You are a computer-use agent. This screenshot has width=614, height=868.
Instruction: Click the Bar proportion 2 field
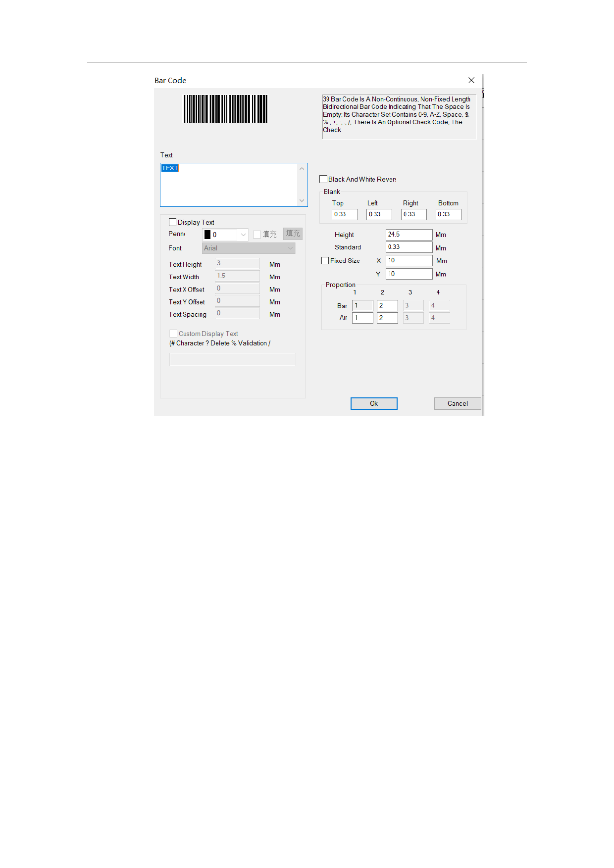click(x=387, y=305)
